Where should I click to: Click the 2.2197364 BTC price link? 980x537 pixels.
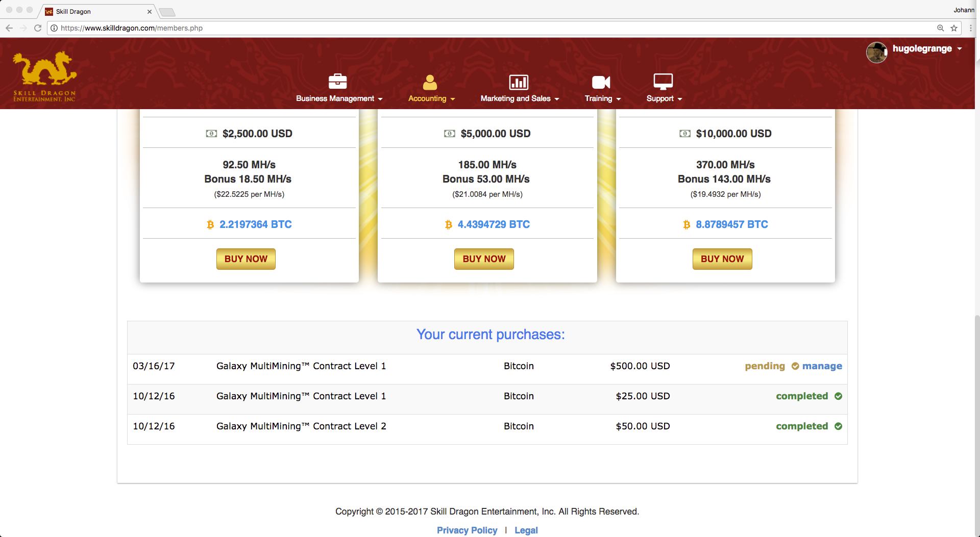256,224
